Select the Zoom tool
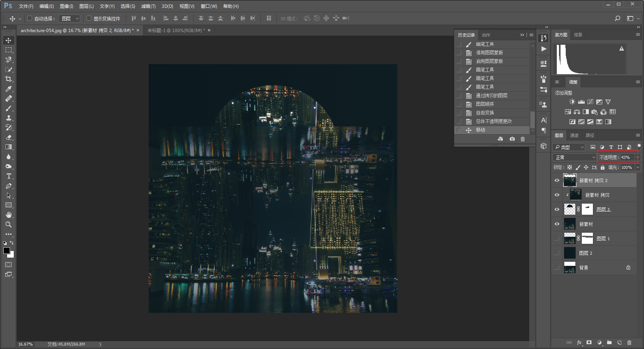The image size is (644, 349). (x=9, y=224)
